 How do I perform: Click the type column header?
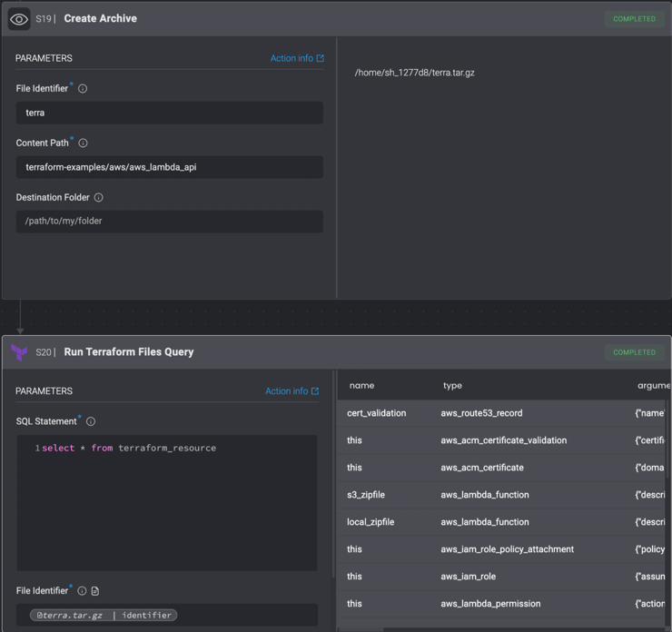pos(452,386)
